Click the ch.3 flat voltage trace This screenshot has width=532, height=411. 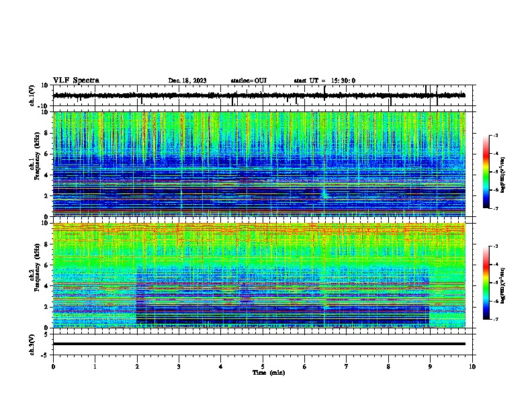point(259,344)
